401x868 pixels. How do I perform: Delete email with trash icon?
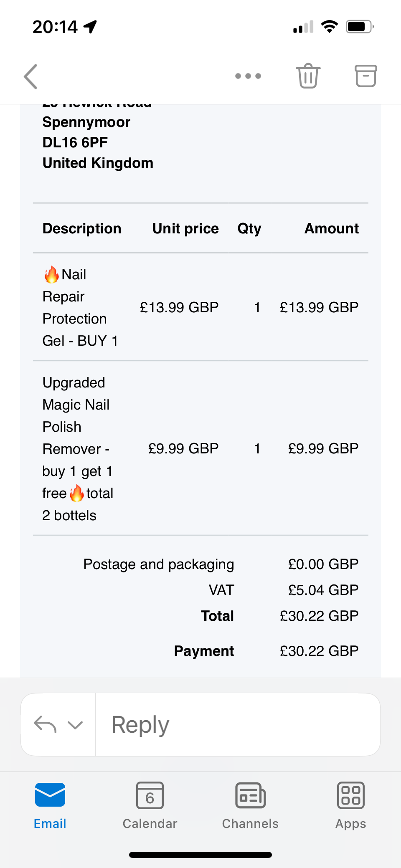308,76
